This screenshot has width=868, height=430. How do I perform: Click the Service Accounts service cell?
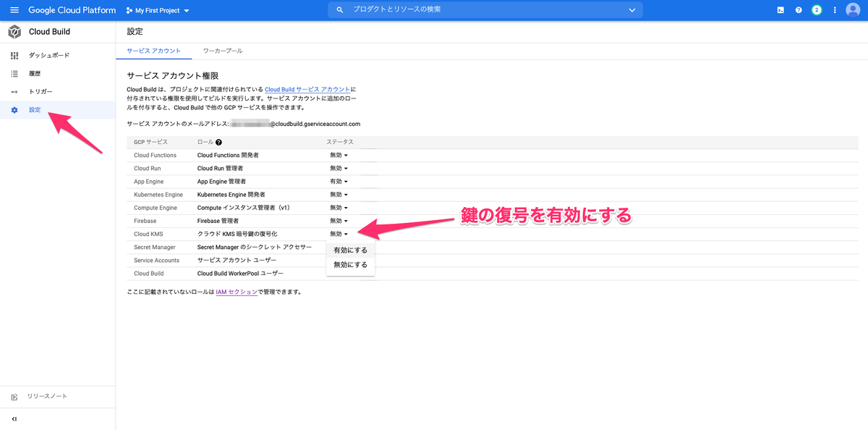click(x=156, y=260)
